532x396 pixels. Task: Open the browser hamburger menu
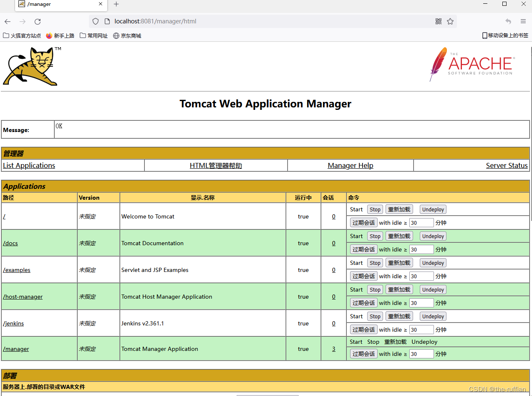523,21
